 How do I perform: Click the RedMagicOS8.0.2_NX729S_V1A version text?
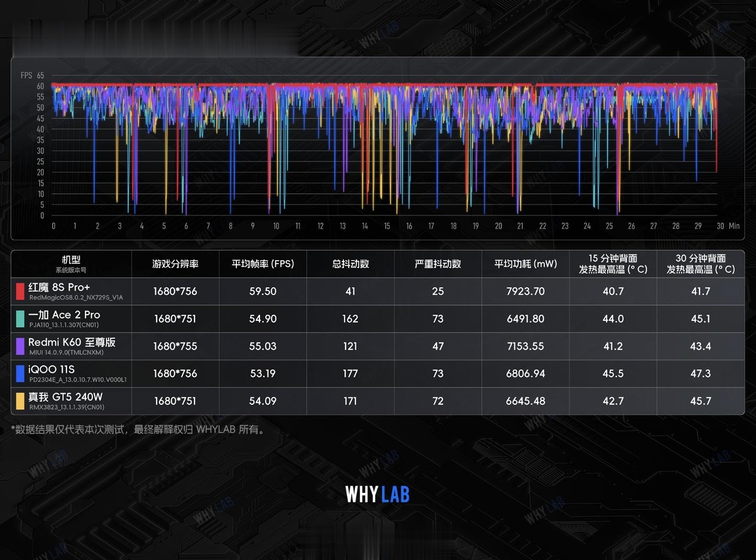coord(76,298)
